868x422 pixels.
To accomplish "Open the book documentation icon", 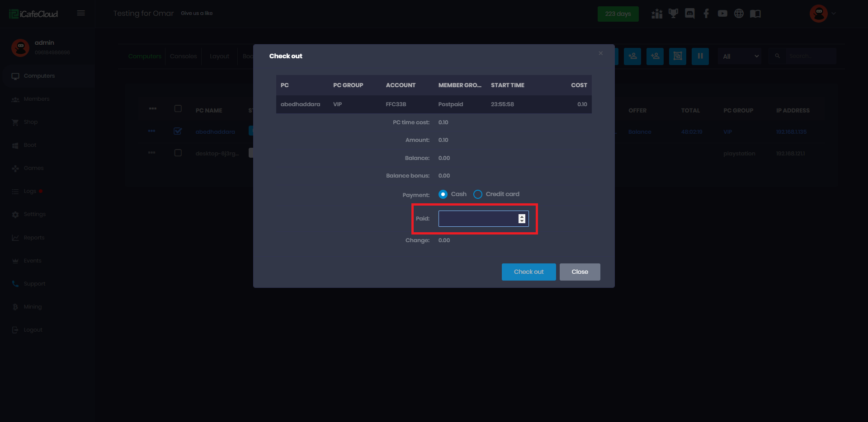I will pos(755,14).
